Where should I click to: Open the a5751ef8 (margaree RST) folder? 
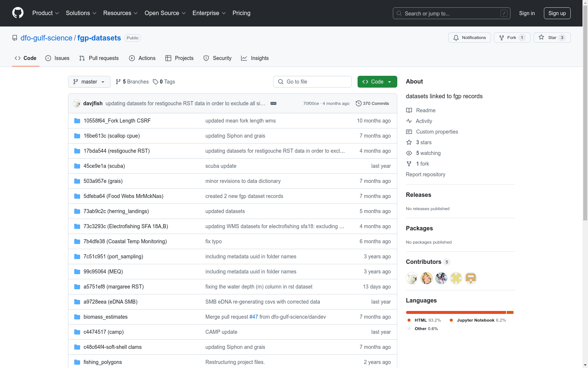tap(114, 287)
